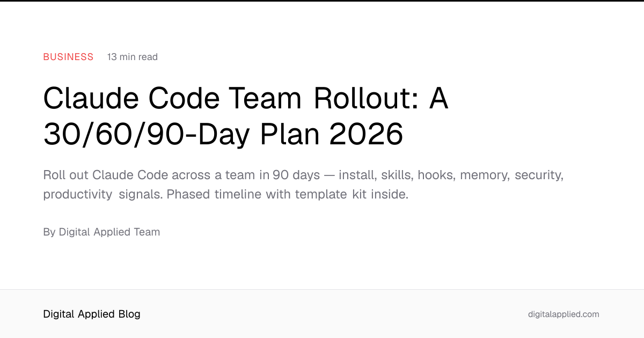This screenshot has height=338, width=644.
Task: Click the '2026' at the title's end
Action: (x=366, y=134)
